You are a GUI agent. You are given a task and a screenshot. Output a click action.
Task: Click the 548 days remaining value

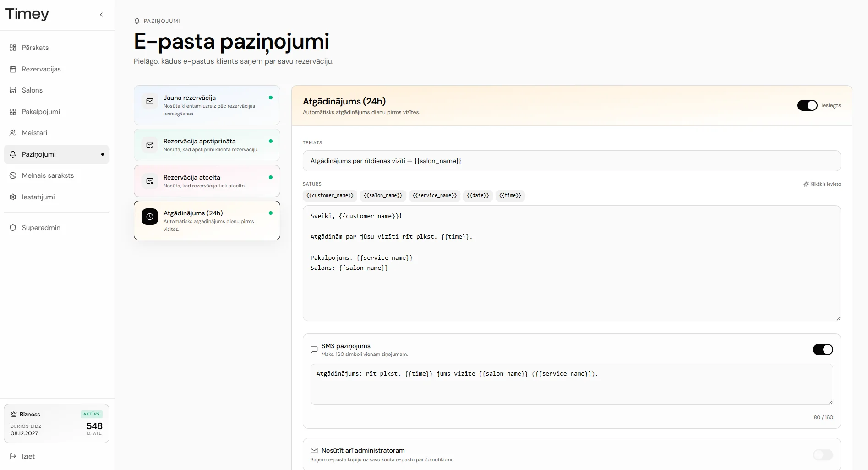coord(94,426)
